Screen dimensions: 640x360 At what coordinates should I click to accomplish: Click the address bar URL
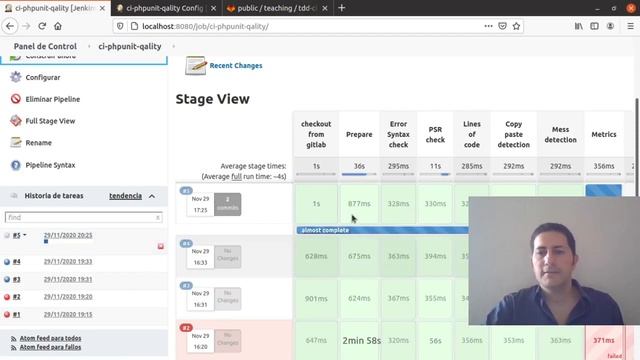click(x=205, y=26)
